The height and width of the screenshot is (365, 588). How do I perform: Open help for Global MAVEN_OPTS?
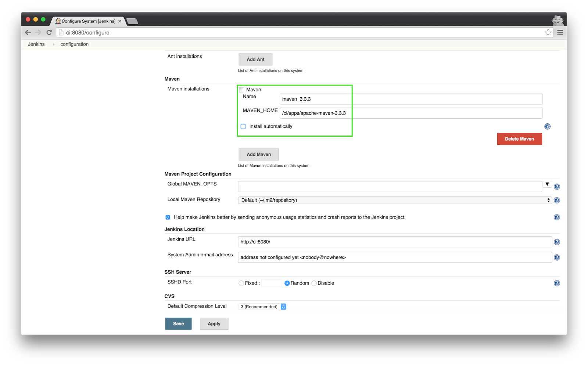(x=557, y=187)
